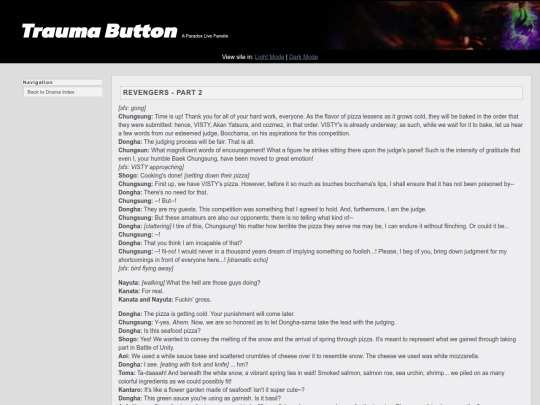This screenshot has height=405, width=540.
Task: Click 'Is this seafood pizza?' line
Action: coord(159,331)
